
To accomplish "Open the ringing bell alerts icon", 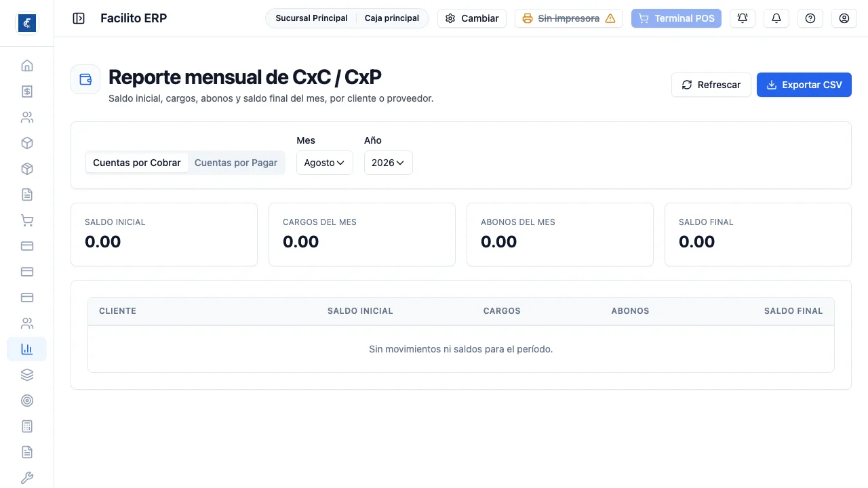I will (x=743, y=18).
